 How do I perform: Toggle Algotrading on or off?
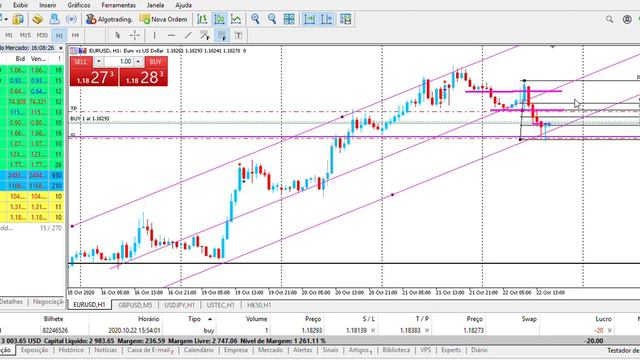(109, 19)
